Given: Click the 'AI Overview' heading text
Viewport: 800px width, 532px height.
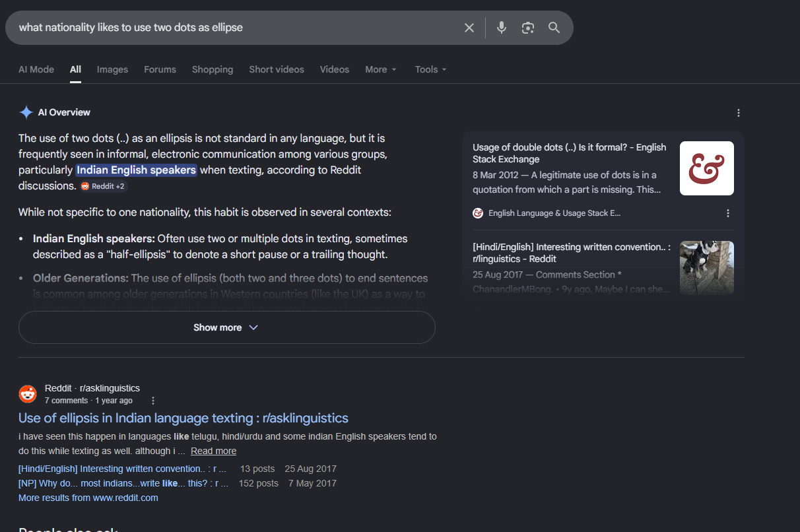Looking at the screenshot, I should (64, 112).
